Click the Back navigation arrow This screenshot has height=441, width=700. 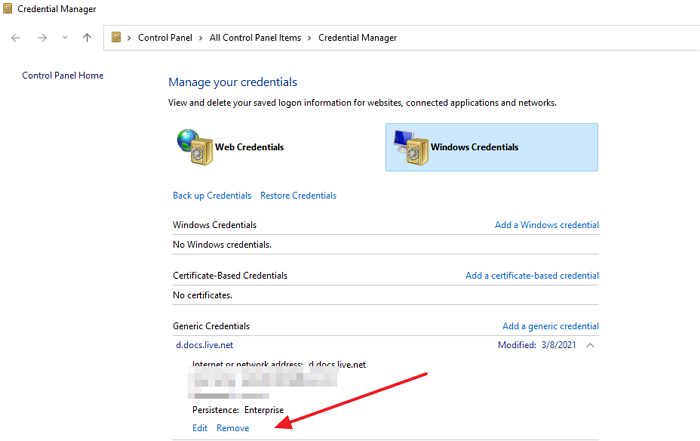16,38
